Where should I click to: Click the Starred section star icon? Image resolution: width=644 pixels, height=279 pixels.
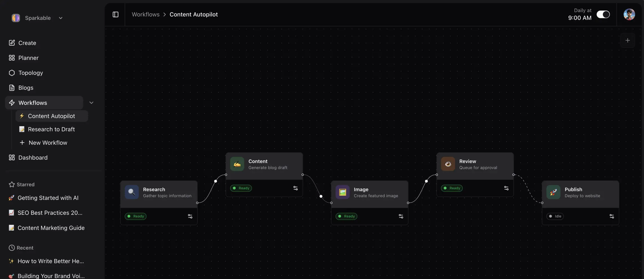[12, 185]
